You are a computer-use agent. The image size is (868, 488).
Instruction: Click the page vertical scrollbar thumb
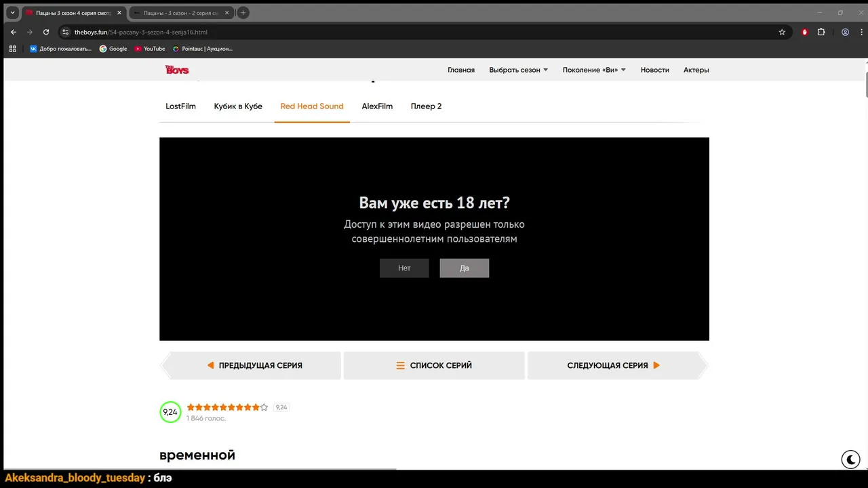(866, 85)
